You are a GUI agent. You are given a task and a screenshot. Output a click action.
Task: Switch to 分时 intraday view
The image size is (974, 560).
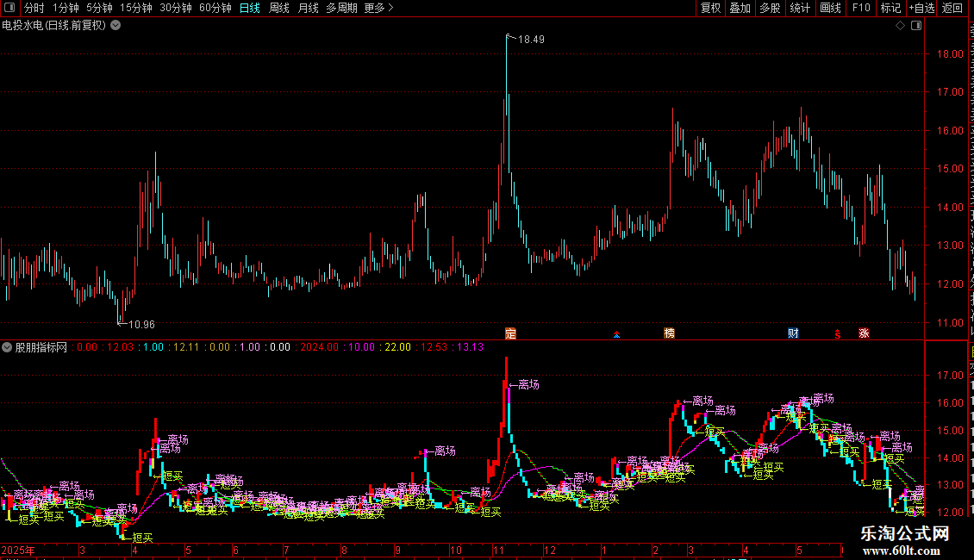34,8
